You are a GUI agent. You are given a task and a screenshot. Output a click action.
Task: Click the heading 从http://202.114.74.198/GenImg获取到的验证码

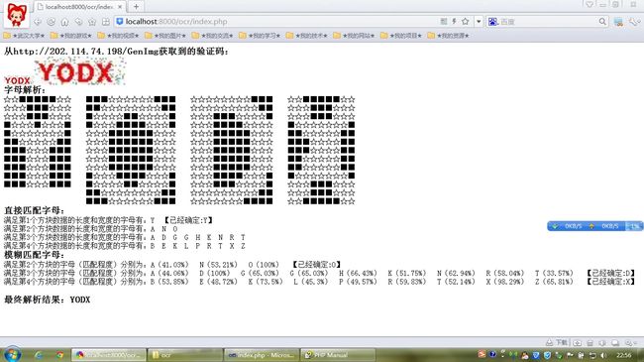tap(116, 52)
